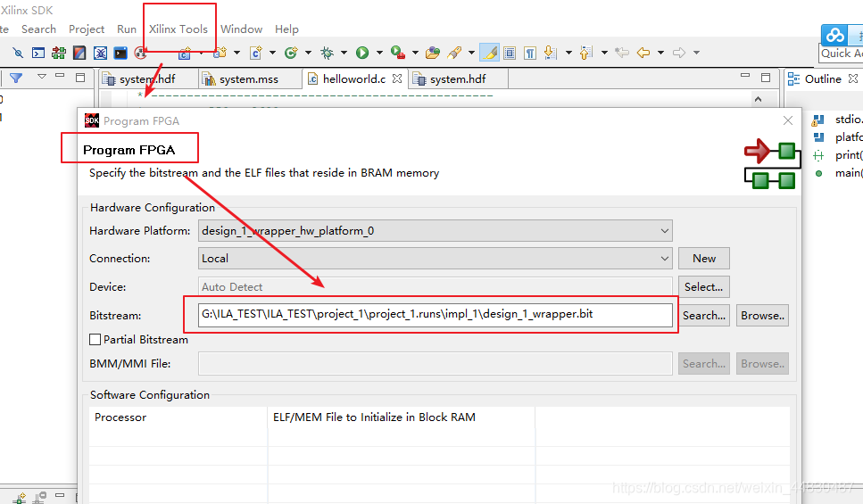
Task: Minimize the editor area
Action: 745,76
